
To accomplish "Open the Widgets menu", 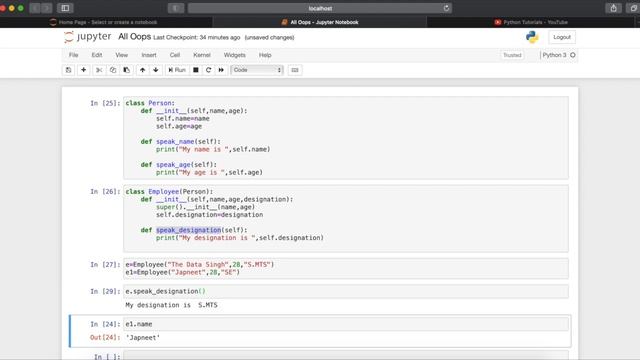I will pos(235,55).
